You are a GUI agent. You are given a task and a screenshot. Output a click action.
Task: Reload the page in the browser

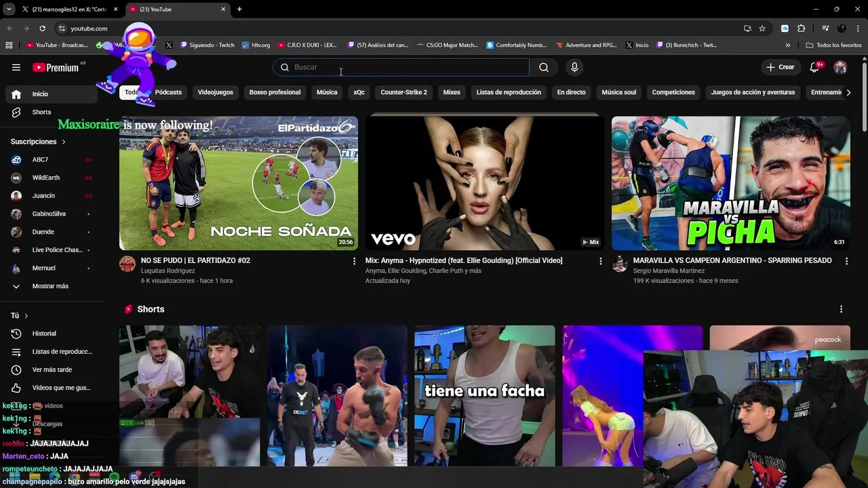42,28
